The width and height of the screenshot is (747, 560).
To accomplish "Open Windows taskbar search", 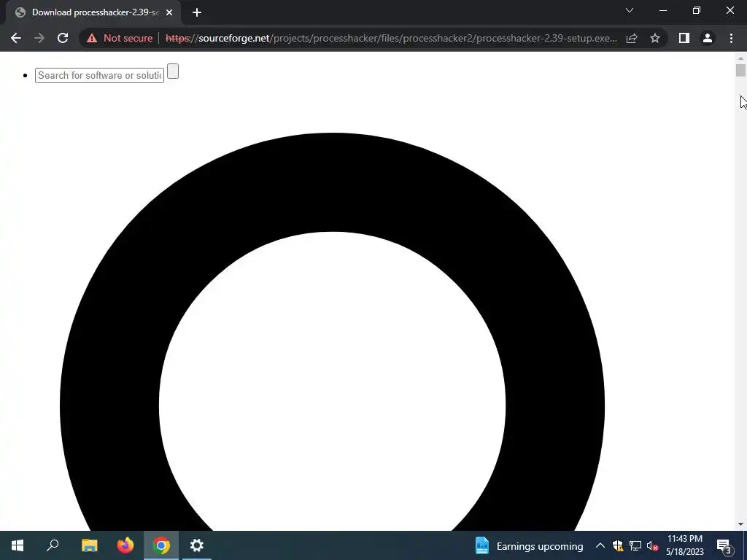I will pyautogui.click(x=53, y=545).
